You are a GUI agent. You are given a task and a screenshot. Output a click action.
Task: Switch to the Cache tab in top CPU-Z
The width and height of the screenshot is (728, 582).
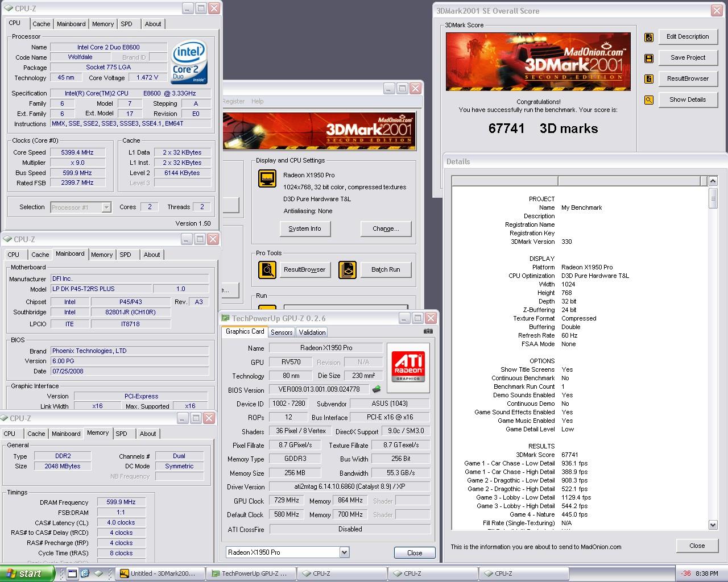coord(41,24)
